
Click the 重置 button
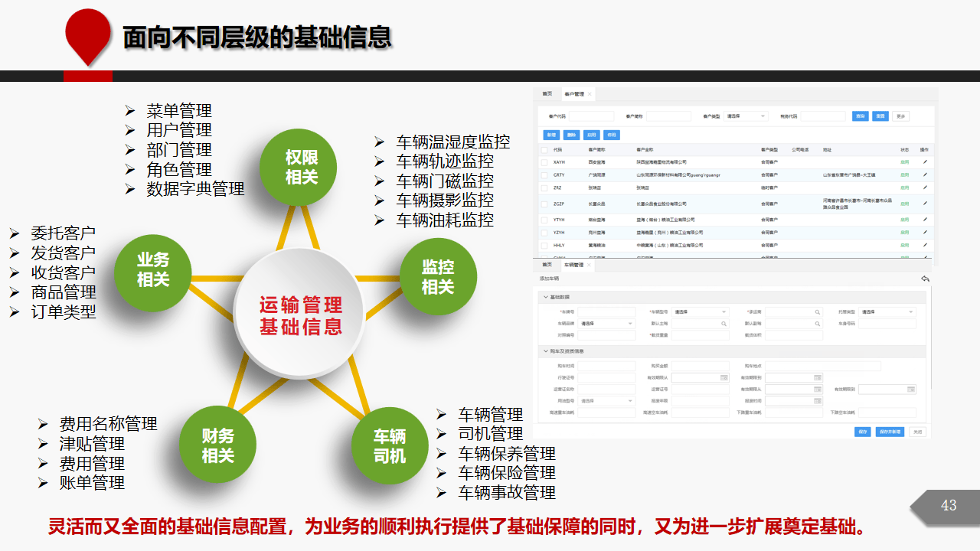[x=880, y=116]
